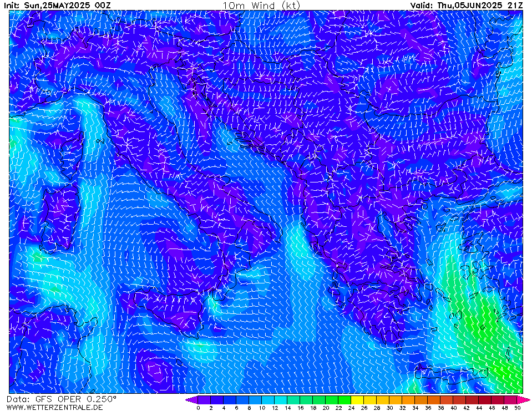
Task: Click the 'Valid: Thu,05JUN2025 21Z' timestamp
Action: 467,6
